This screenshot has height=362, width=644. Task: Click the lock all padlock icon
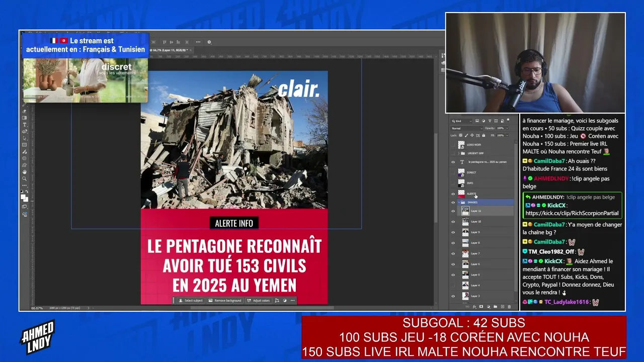484,135
